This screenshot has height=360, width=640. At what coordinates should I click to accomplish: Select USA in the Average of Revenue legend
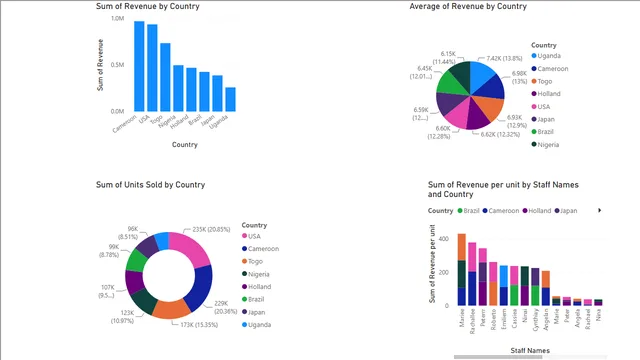point(541,107)
